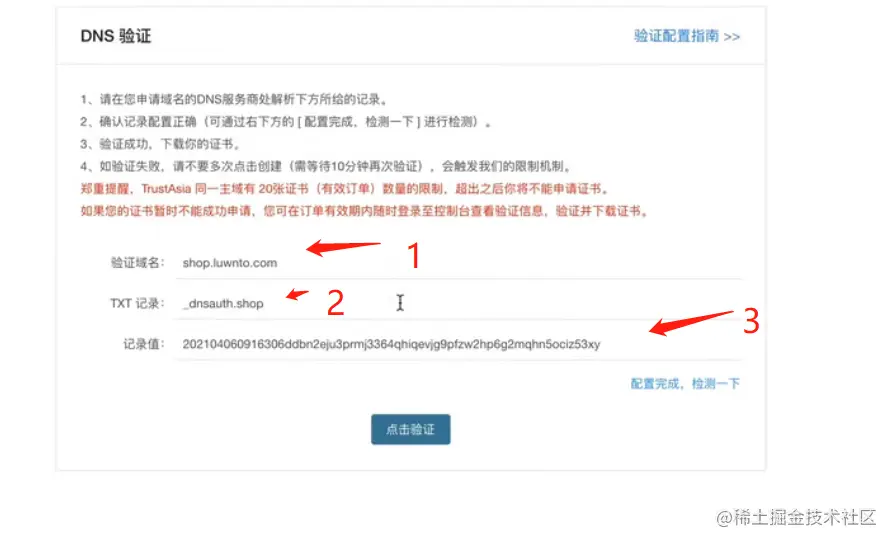Open the 验证配置指南 >> link

click(686, 36)
